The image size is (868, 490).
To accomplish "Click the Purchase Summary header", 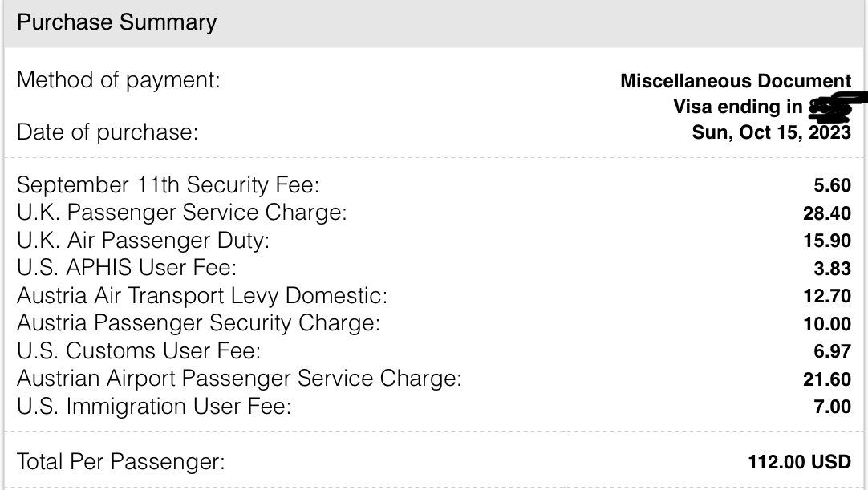I will 116,22.
